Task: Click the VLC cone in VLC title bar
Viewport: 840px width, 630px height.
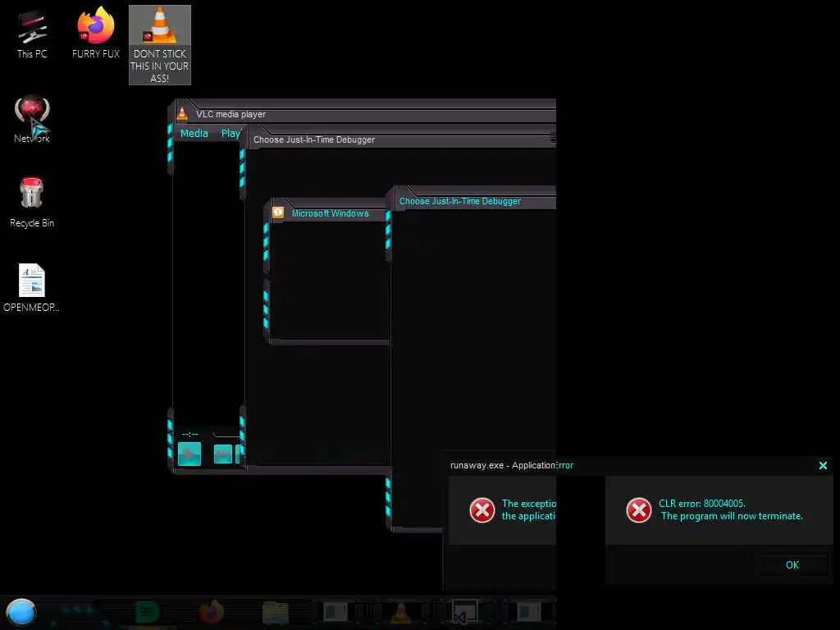Action: click(182, 113)
